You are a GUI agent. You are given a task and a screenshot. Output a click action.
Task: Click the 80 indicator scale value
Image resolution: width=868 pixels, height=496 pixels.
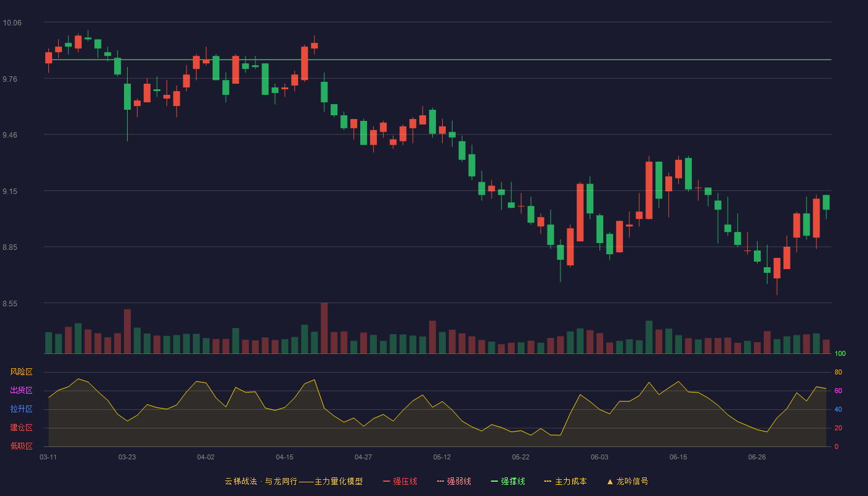point(838,372)
